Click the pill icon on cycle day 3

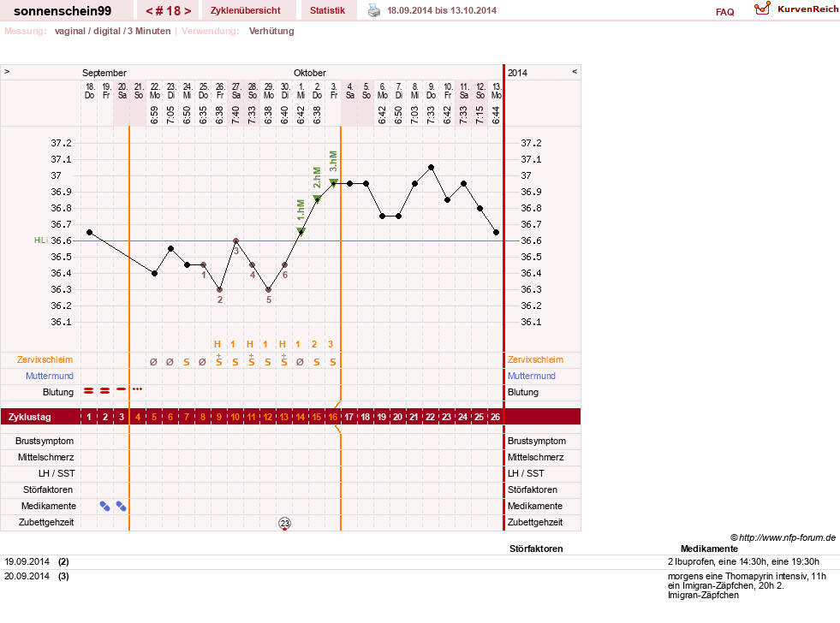[122, 507]
